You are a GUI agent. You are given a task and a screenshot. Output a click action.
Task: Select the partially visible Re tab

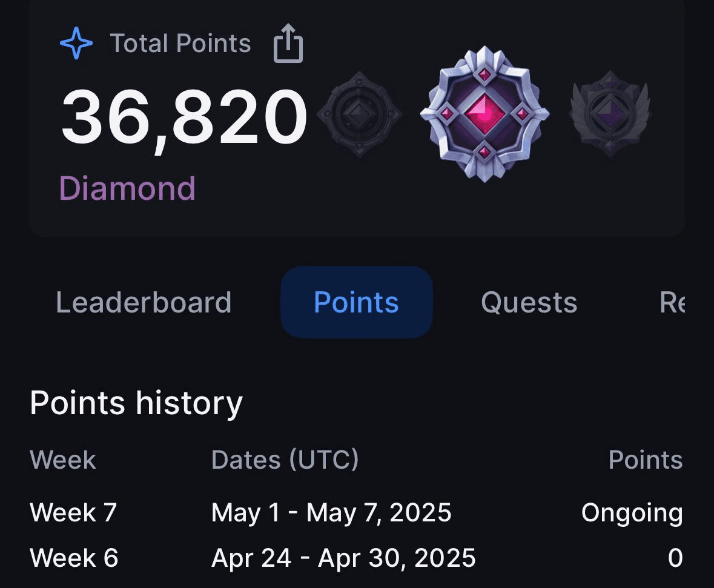672,302
